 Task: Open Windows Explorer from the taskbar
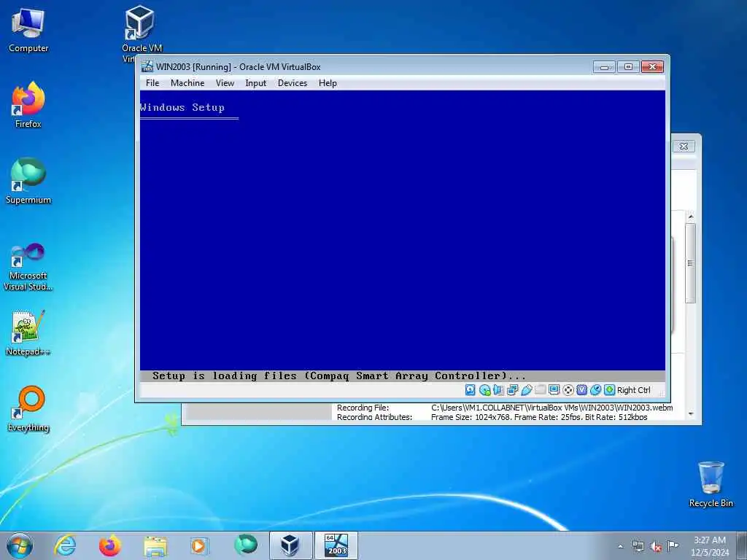click(x=155, y=545)
